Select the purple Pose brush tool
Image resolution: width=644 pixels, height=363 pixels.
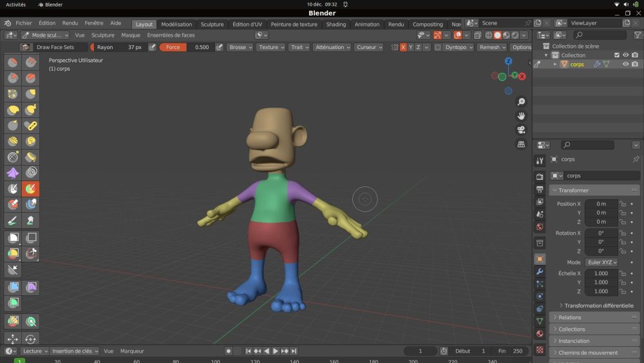12,173
